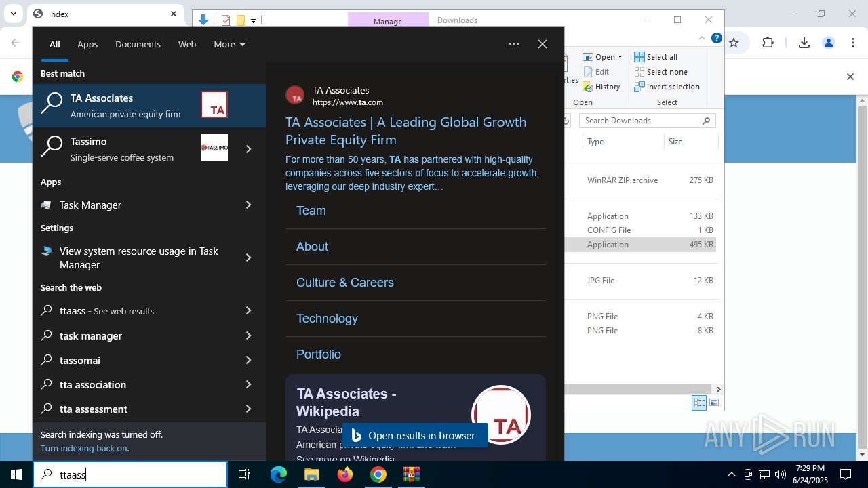Click Turn indexing back on link

85,448
